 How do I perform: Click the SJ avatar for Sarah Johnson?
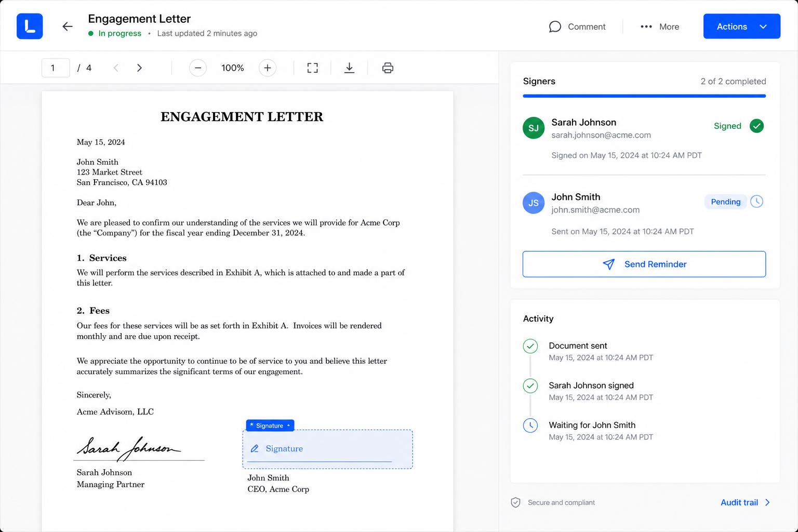coord(534,128)
